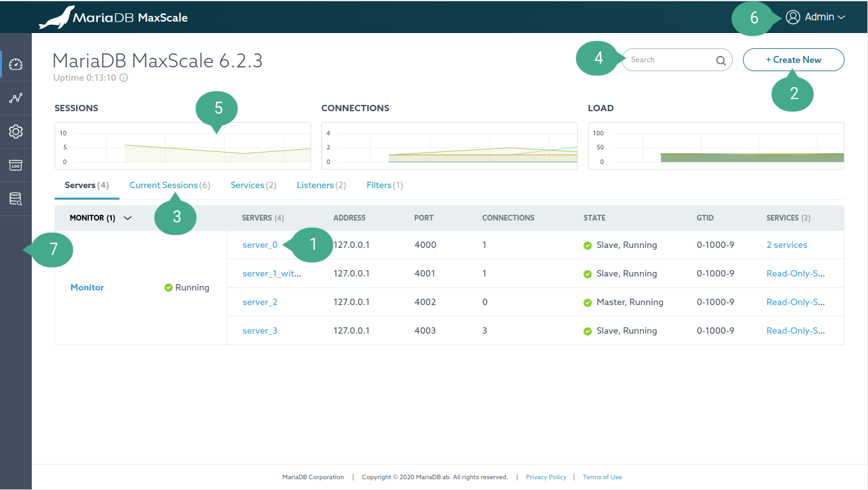
Task: Click the PORT column header
Action: click(x=424, y=218)
